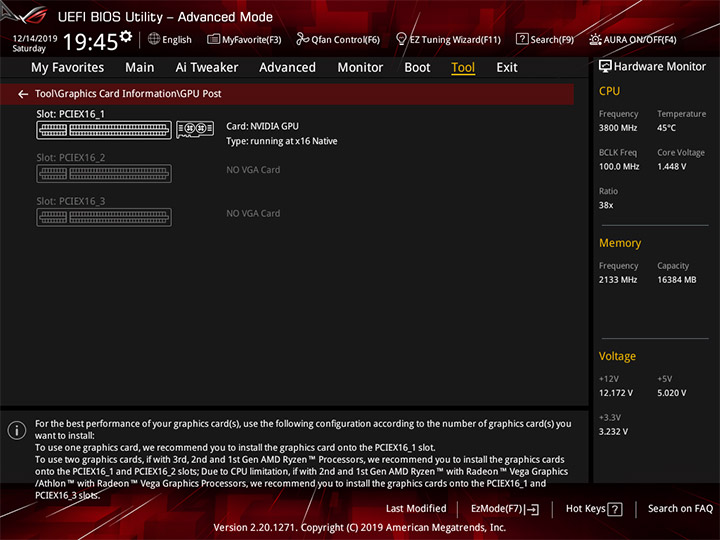Viewport: 720px width, 540px height.
Task: Click the 19:45 clock display
Action: [90, 42]
